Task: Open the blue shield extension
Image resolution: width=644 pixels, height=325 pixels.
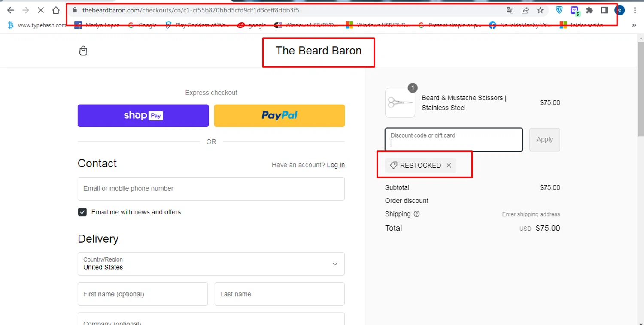Action: tap(559, 10)
